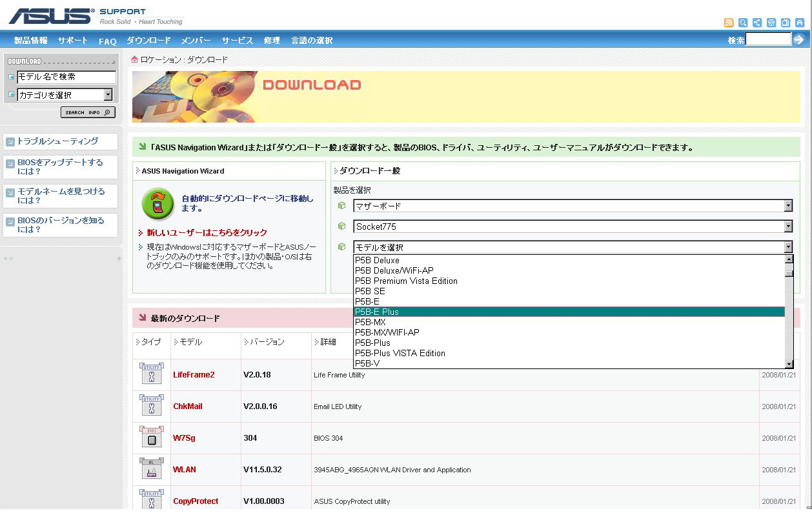The width and height of the screenshot is (812, 522).
Task: Submit search with the arrow button
Action: coord(799,39)
